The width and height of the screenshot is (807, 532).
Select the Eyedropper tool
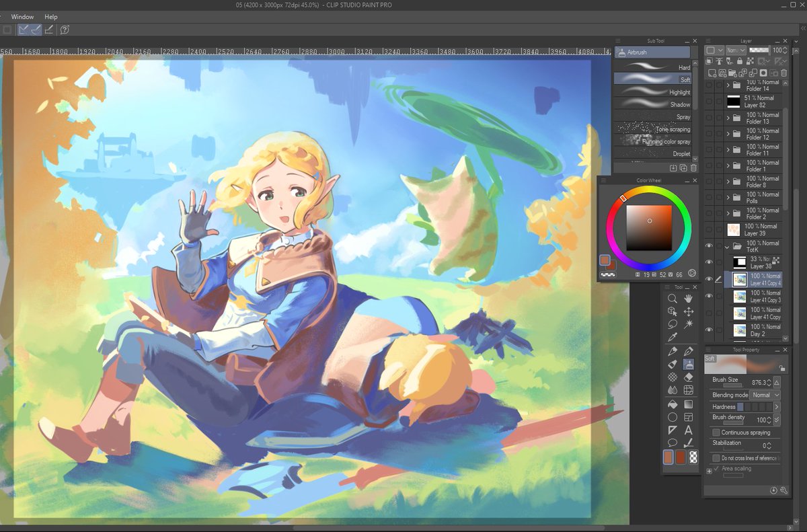pyautogui.click(x=672, y=337)
